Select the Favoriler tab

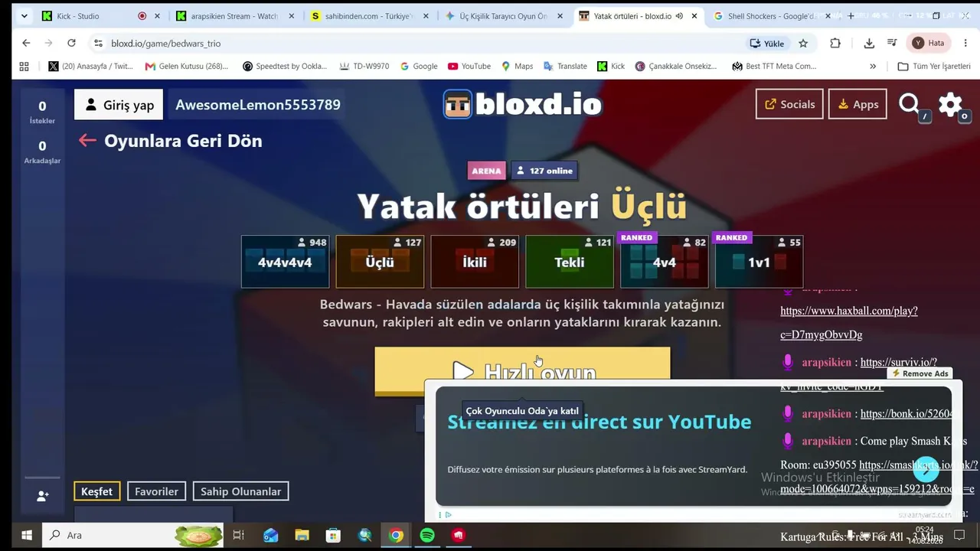[156, 491]
